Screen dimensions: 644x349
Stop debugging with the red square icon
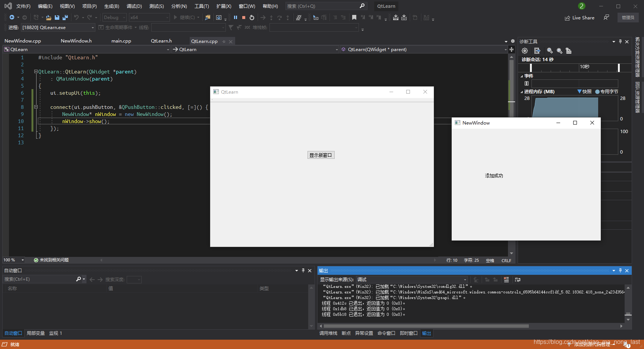click(244, 18)
